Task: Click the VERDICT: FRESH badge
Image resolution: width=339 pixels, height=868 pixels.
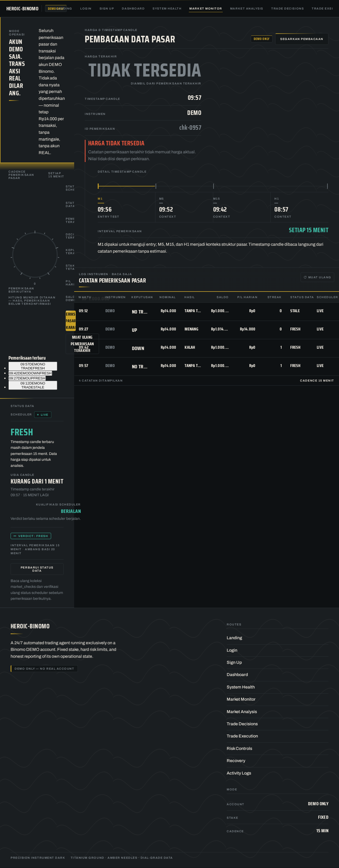Action: 31,536
